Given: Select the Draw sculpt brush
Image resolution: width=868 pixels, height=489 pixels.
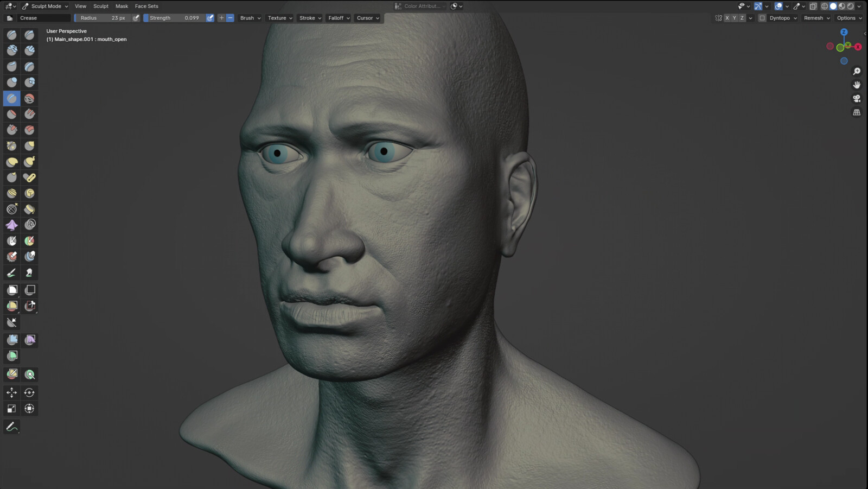Looking at the screenshot, I should tap(12, 35).
